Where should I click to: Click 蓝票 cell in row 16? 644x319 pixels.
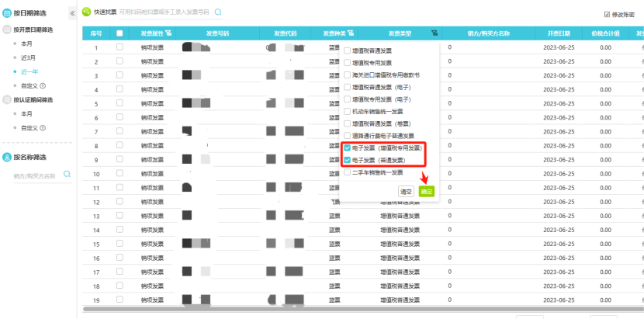[334, 258]
